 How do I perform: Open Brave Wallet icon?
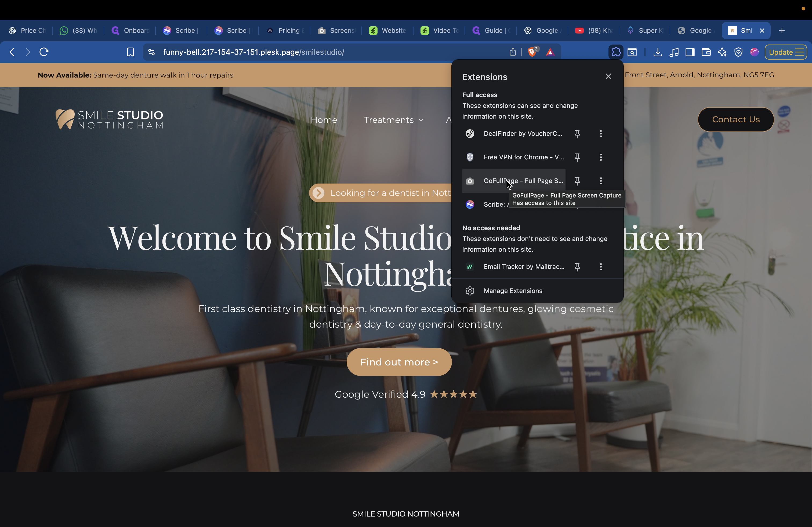[706, 52]
